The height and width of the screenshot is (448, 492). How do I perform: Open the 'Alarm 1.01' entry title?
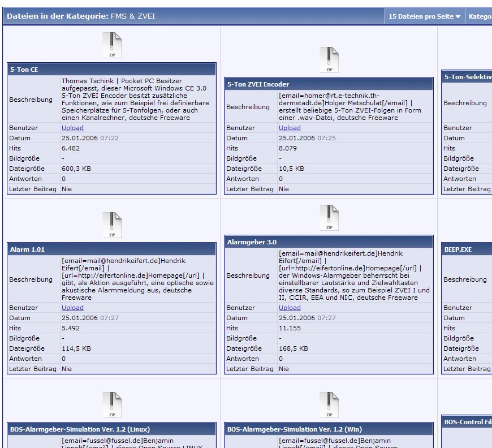pos(27,249)
